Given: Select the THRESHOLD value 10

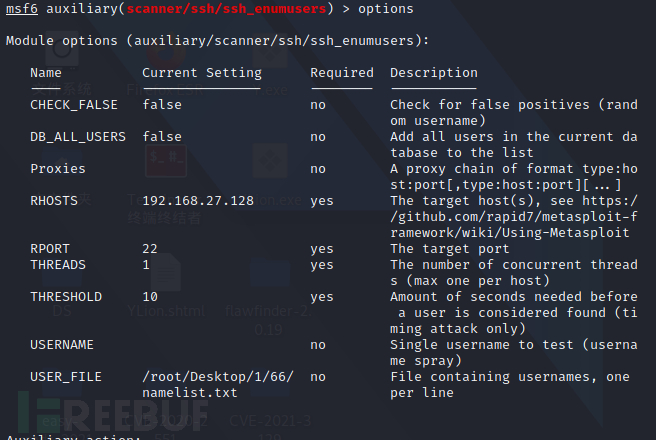Looking at the screenshot, I should (x=150, y=297).
